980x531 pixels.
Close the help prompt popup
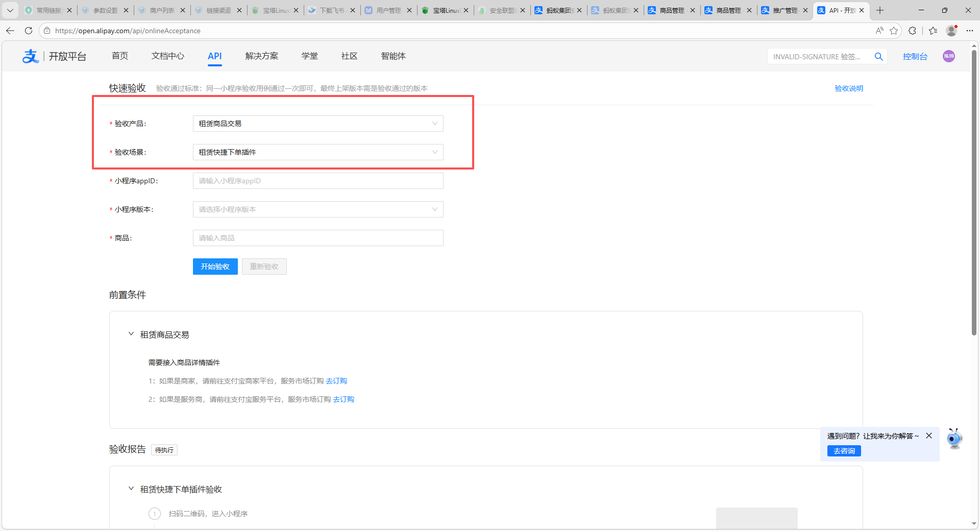(x=929, y=436)
